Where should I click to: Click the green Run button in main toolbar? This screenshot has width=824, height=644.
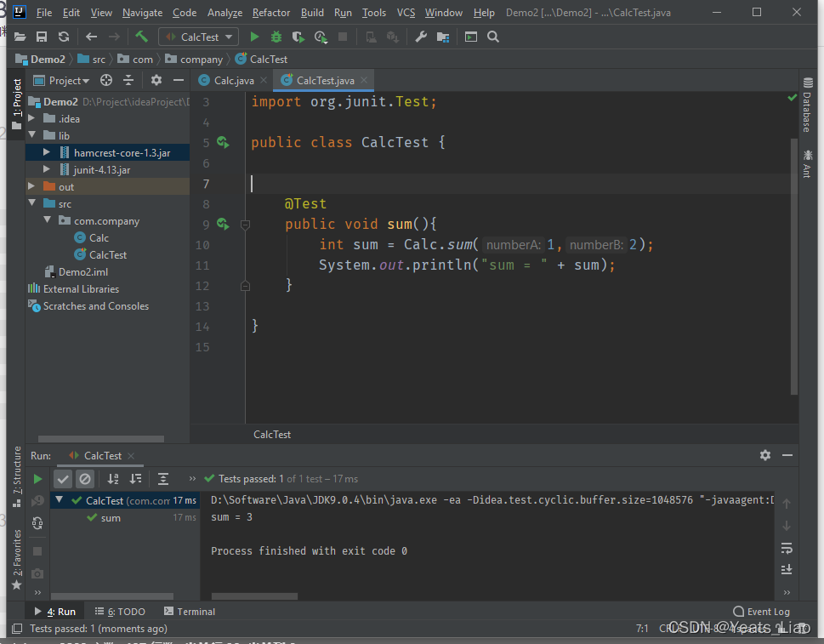(x=254, y=37)
